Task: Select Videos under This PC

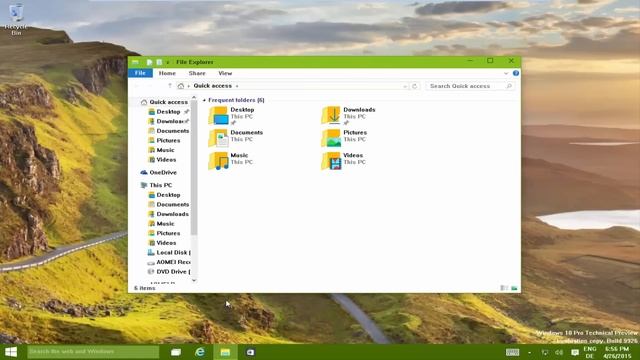Action: pyautogui.click(x=162, y=243)
